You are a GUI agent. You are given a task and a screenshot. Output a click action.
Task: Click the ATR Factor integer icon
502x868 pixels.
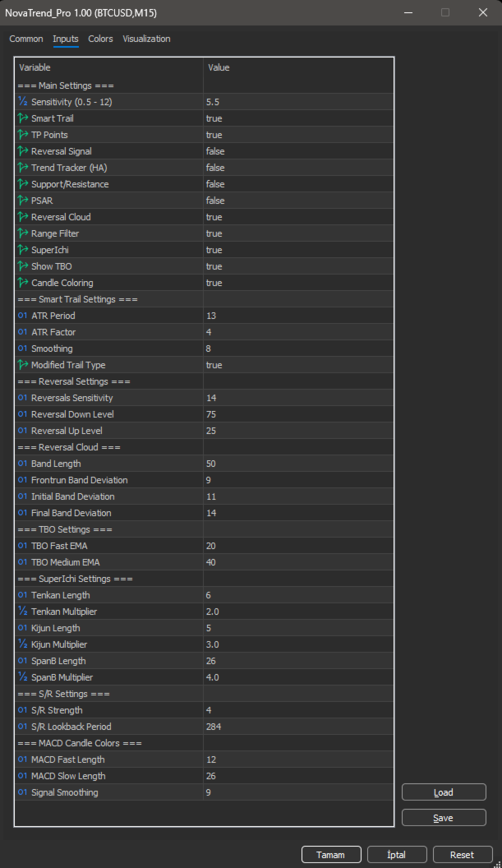click(x=23, y=332)
